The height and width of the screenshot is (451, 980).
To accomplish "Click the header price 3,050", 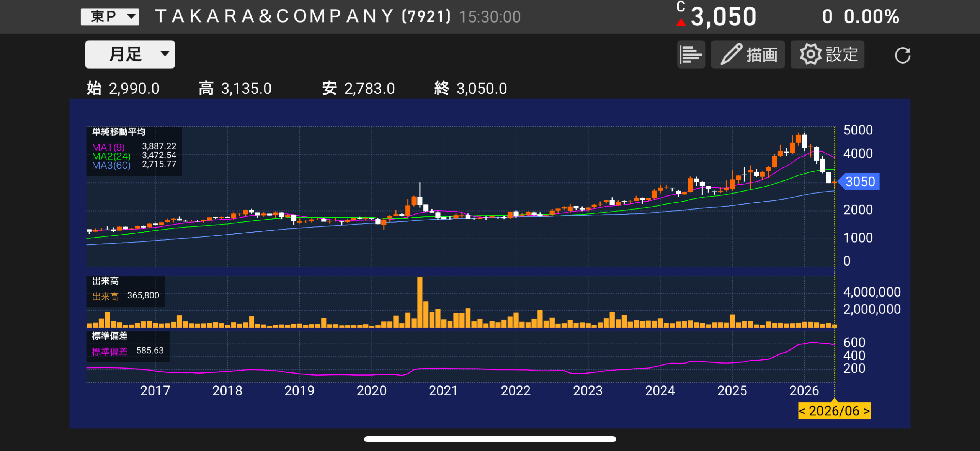I will tap(724, 17).
